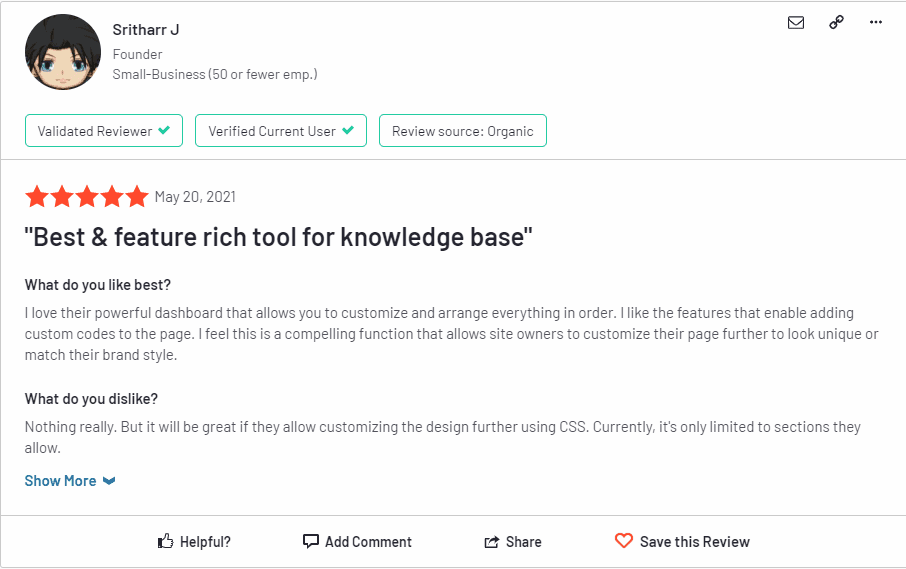Viewport: 906px width, 569px height.
Task: Click the envelope message icon
Action: 796,23
